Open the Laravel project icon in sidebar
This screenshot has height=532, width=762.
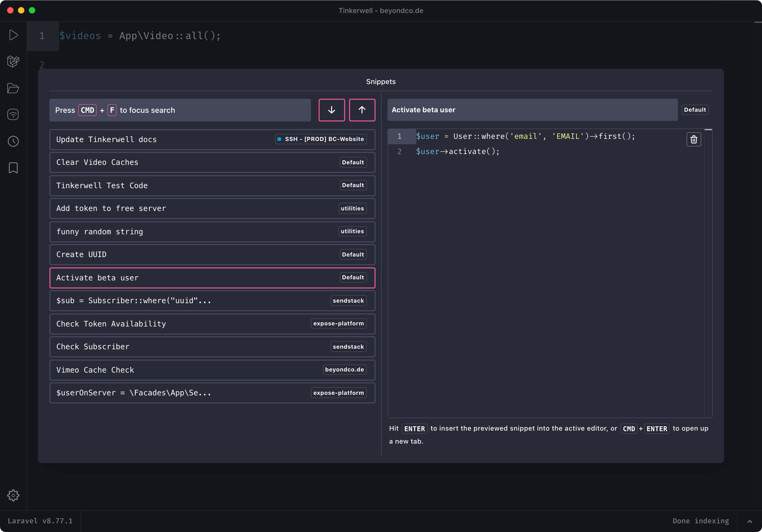click(13, 61)
